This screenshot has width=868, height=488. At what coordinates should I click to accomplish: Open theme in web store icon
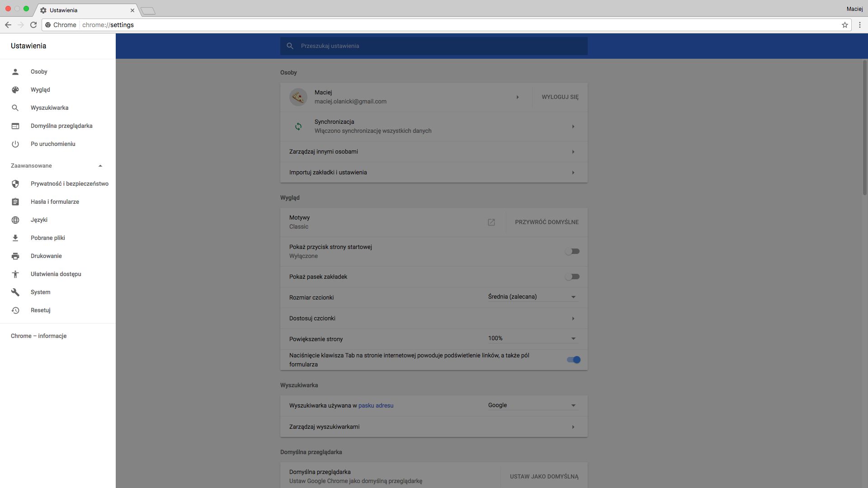(x=491, y=222)
